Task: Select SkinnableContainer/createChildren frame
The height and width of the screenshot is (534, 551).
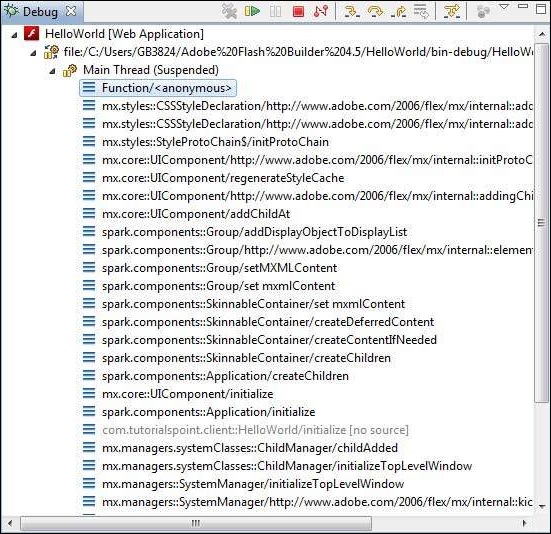Action: (246, 358)
